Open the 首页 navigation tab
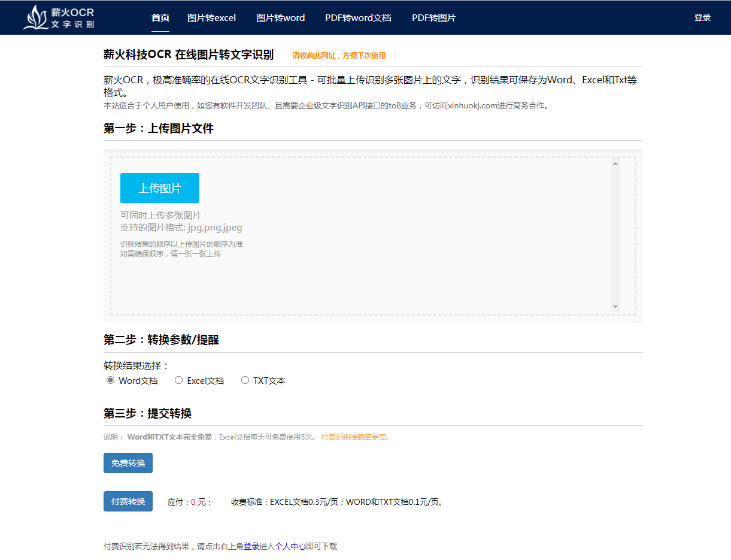This screenshot has height=560, width=731. (x=160, y=18)
